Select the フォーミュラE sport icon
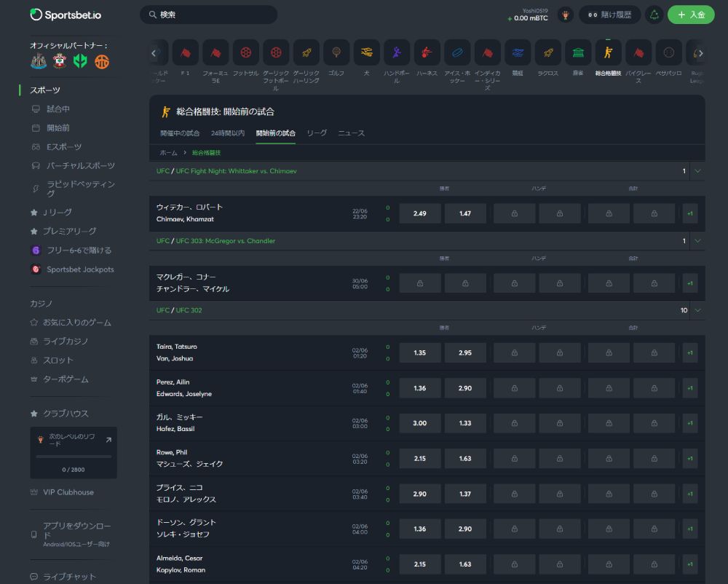Image resolution: width=728 pixels, height=584 pixels. coord(215,52)
